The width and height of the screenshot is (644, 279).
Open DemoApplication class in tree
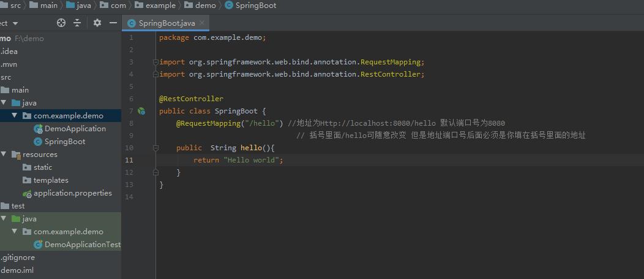[x=75, y=128]
